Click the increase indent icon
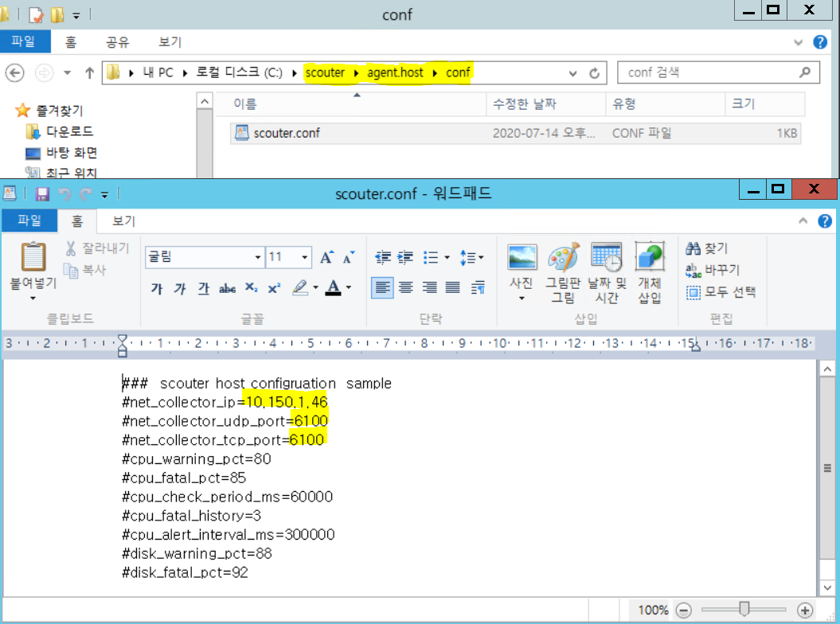Viewport: 840px width, 624px height. (405, 258)
